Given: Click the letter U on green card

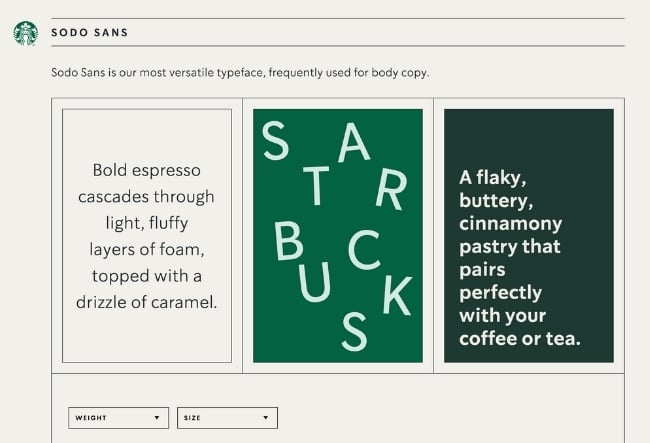Looking at the screenshot, I should coord(315,283).
